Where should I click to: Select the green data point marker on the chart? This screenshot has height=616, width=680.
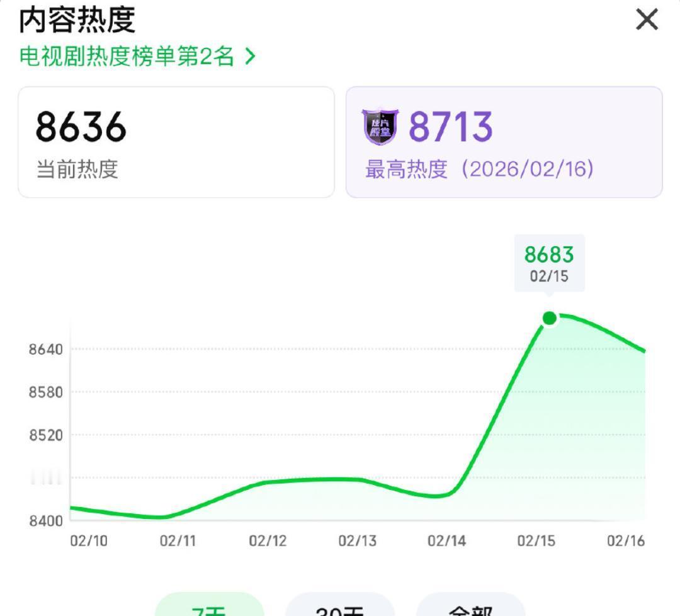pyautogui.click(x=550, y=319)
